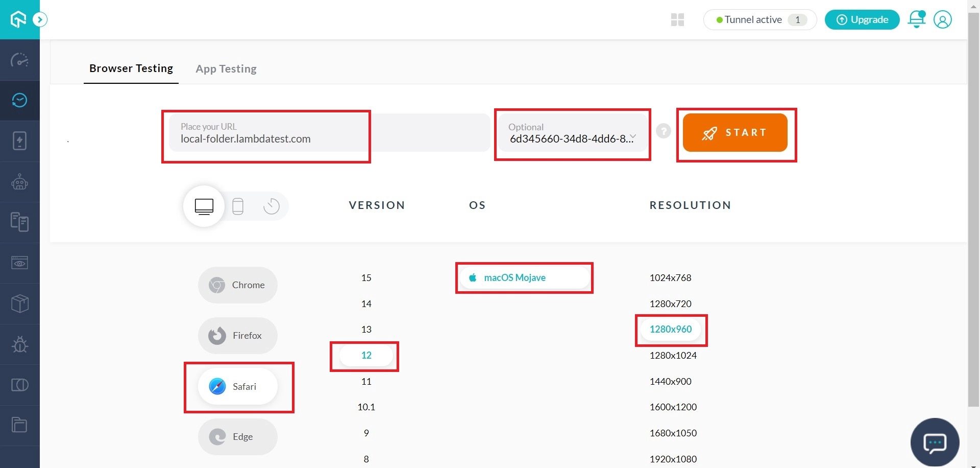Open the documents pages sidebar icon
This screenshot has height=468, width=980.
coord(19,222)
